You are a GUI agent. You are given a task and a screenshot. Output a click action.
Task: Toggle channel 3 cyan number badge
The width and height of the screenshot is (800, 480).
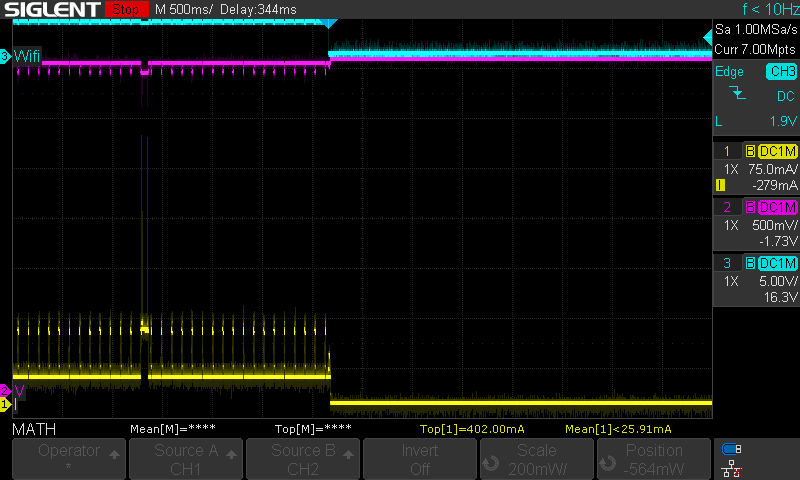click(x=727, y=263)
